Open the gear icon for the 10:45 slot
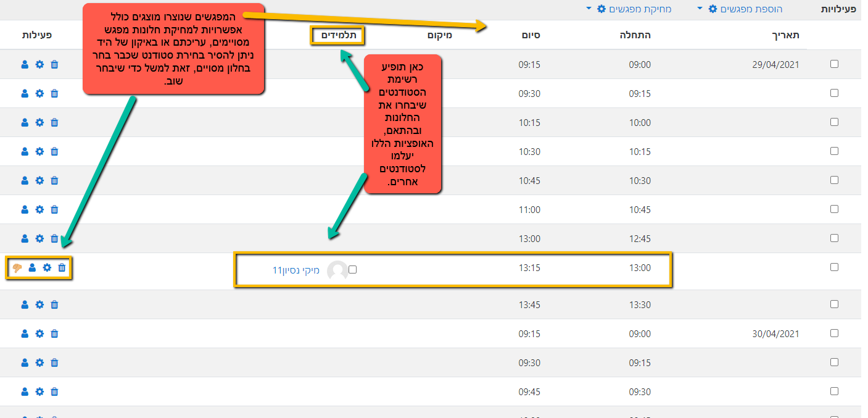The width and height of the screenshot is (868, 418). (x=39, y=209)
